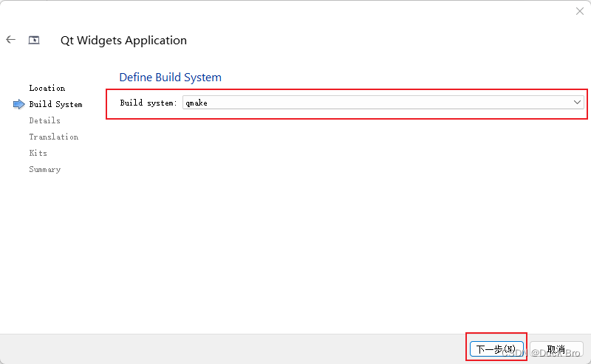Screen dimensions: 591x364
Task: Select the Location wizard step
Action: click(47, 88)
